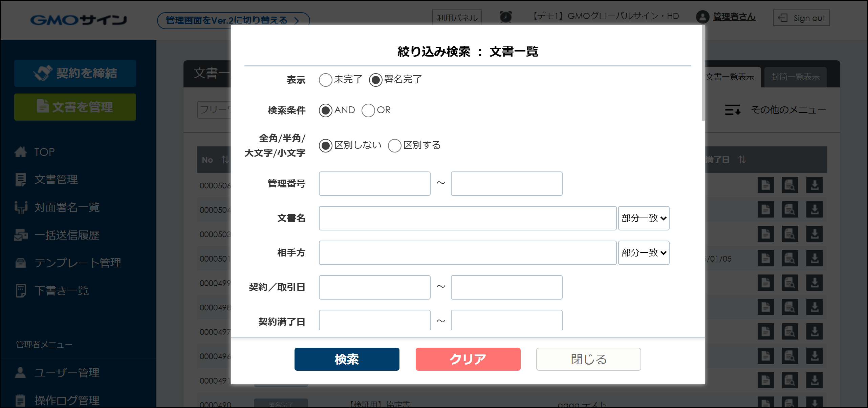
Task: Open the 文書名 部分一致 dropdown
Action: (644, 218)
